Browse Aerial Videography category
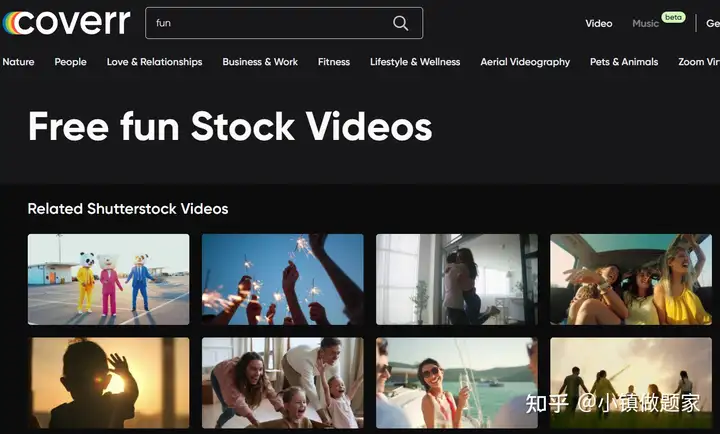Image resolution: width=720 pixels, height=434 pixels. pyautogui.click(x=525, y=62)
